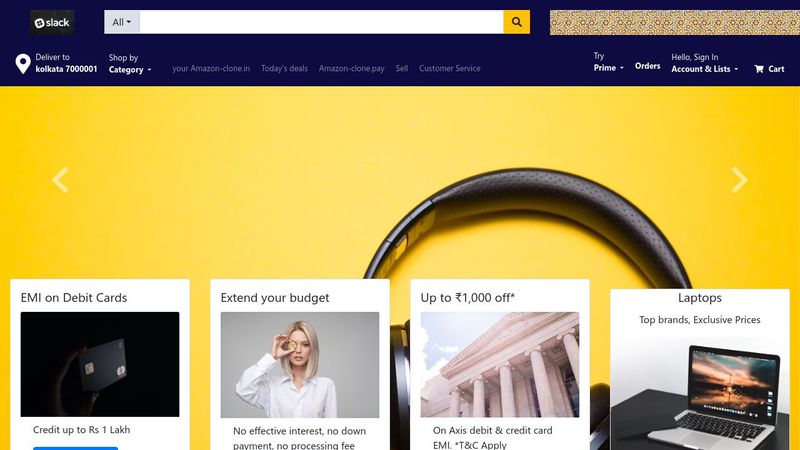Click the yellow search magnifier button
Viewport: 800px width, 450px height.
click(x=516, y=22)
